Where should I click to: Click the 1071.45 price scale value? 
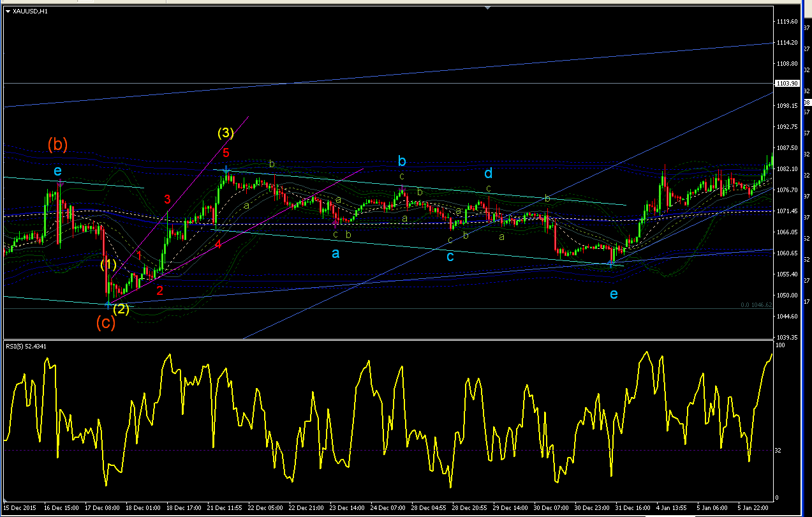(788, 211)
